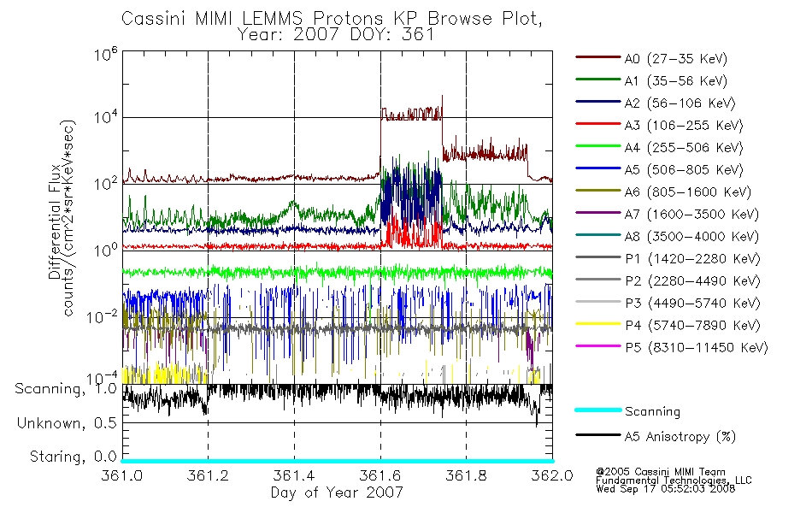Click the P3 (4490-5740 KeV) legend label

[692, 304]
